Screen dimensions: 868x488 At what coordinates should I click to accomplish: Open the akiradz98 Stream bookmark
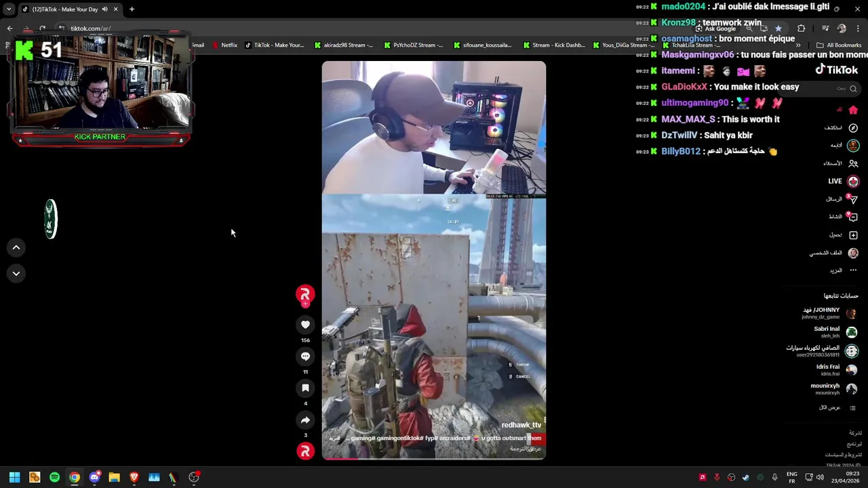344,45
